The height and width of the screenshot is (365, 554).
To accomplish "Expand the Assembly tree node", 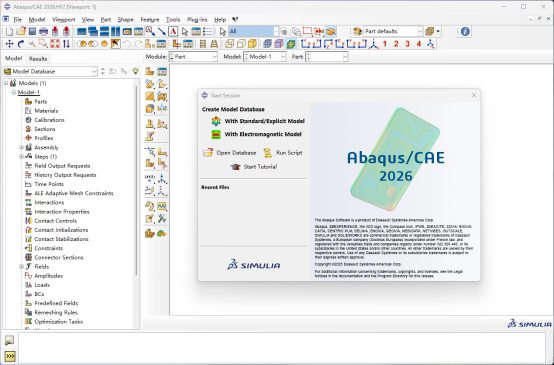I will click(22, 147).
